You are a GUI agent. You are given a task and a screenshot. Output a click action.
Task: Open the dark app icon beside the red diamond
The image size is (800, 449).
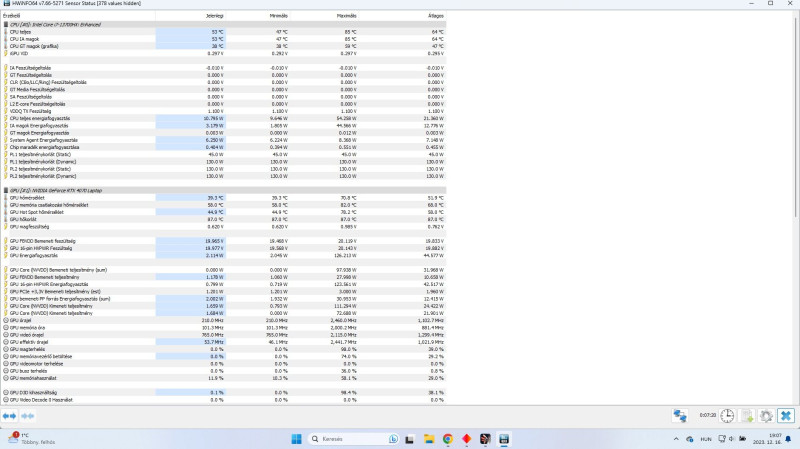485,439
